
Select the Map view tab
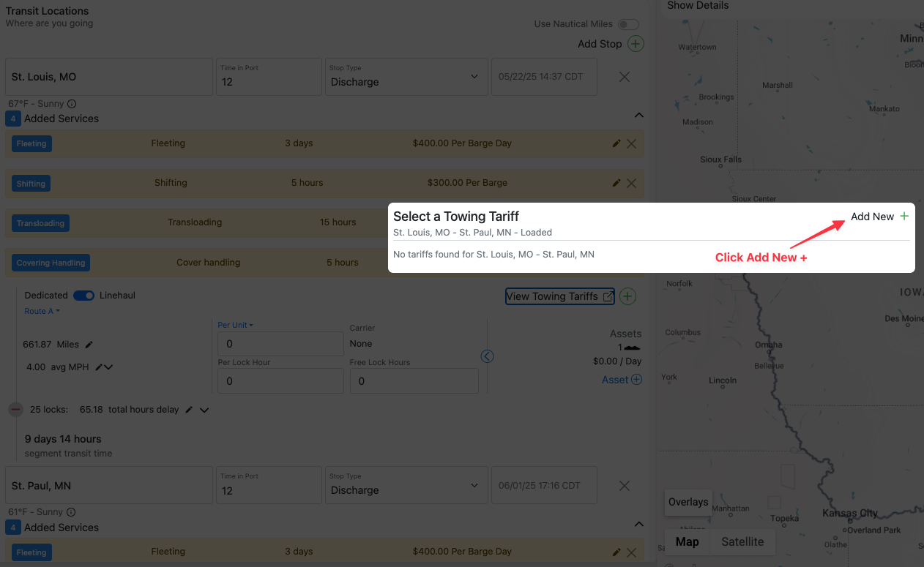687,542
